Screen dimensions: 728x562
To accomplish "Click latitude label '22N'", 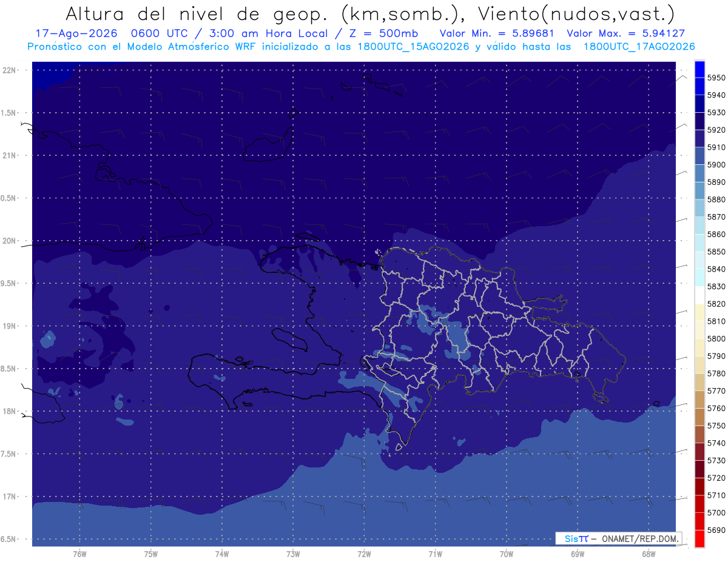I will tap(9, 70).
